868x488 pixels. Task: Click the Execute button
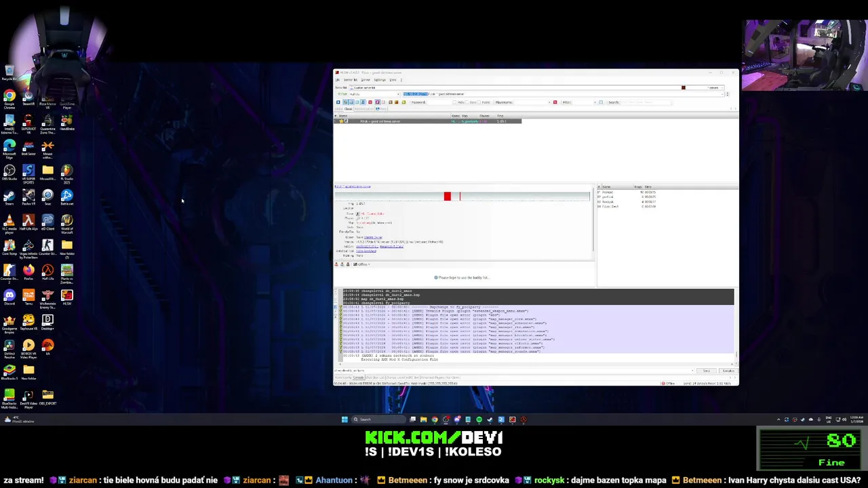point(728,370)
